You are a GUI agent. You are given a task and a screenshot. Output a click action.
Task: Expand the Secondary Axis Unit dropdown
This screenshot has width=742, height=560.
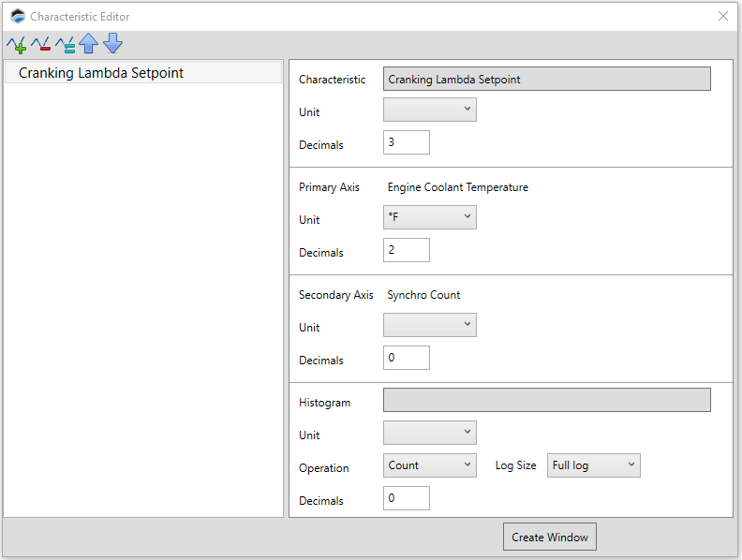pos(429,326)
